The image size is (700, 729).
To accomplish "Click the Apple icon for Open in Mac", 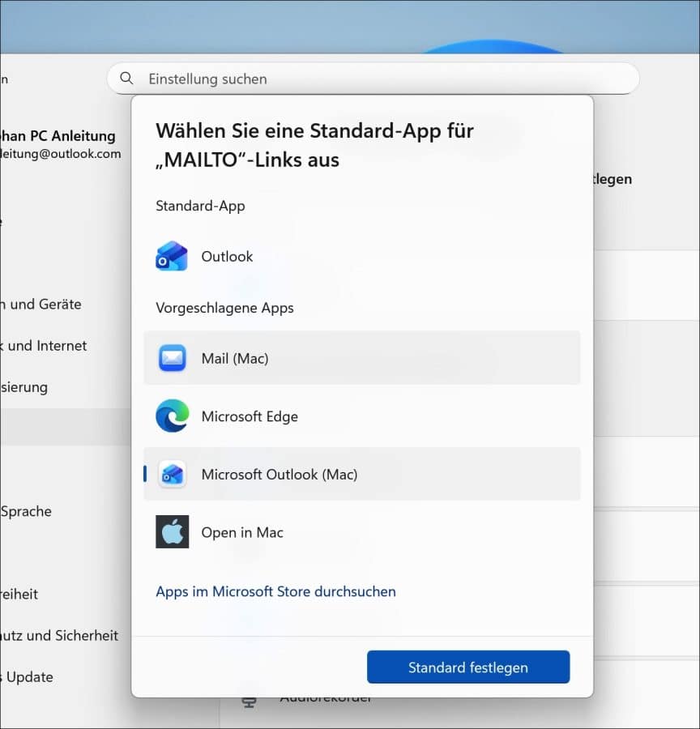I will point(172,532).
